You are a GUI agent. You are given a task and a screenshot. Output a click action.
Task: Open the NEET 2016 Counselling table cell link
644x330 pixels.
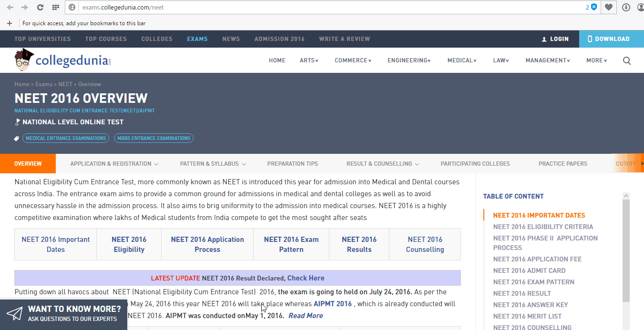pyautogui.click(x=425, y=244)
